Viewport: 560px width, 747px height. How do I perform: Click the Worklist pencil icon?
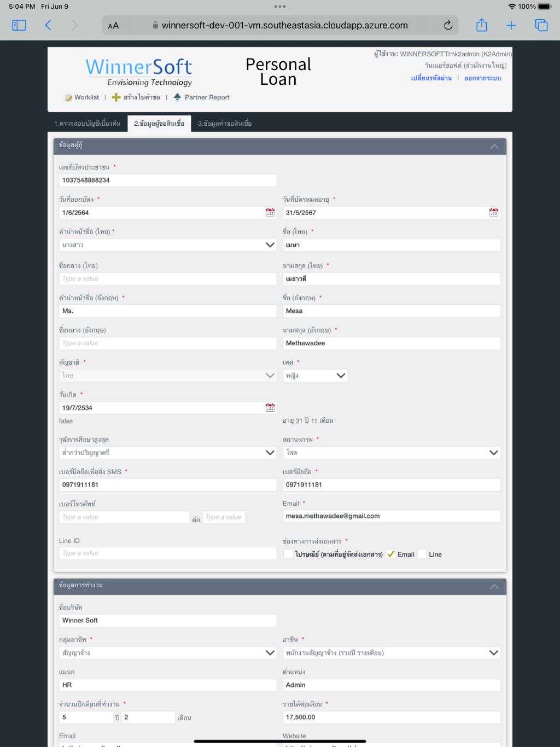68,97
